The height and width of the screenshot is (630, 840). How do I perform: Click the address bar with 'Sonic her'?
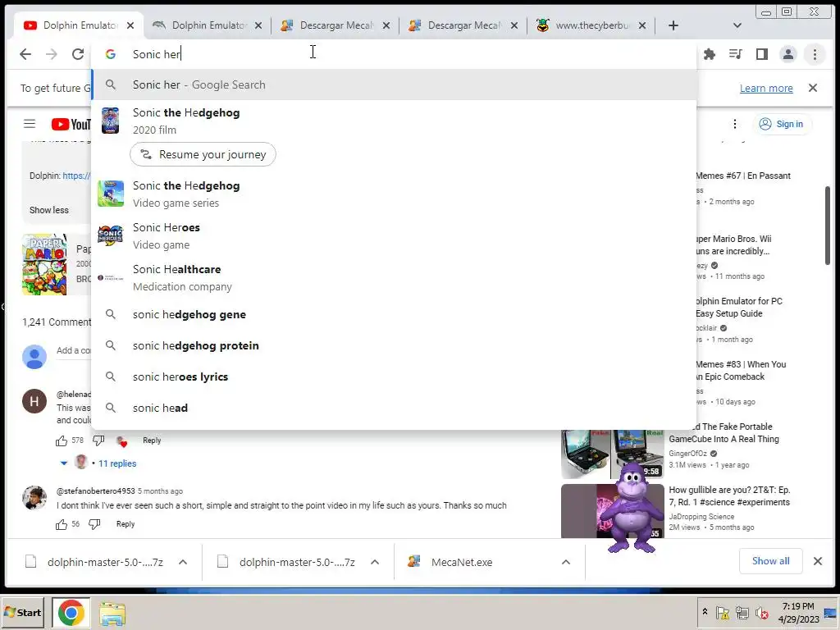click(x=394, y=54)
